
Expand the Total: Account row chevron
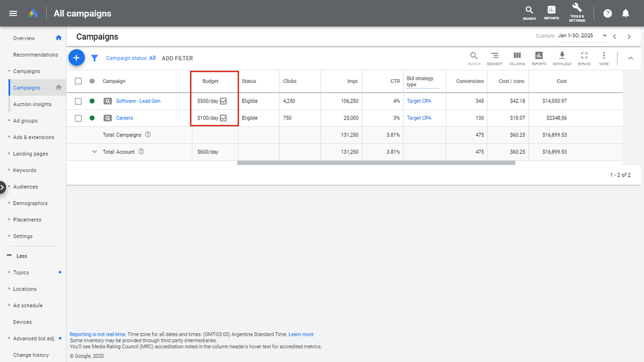pos(95,151)
